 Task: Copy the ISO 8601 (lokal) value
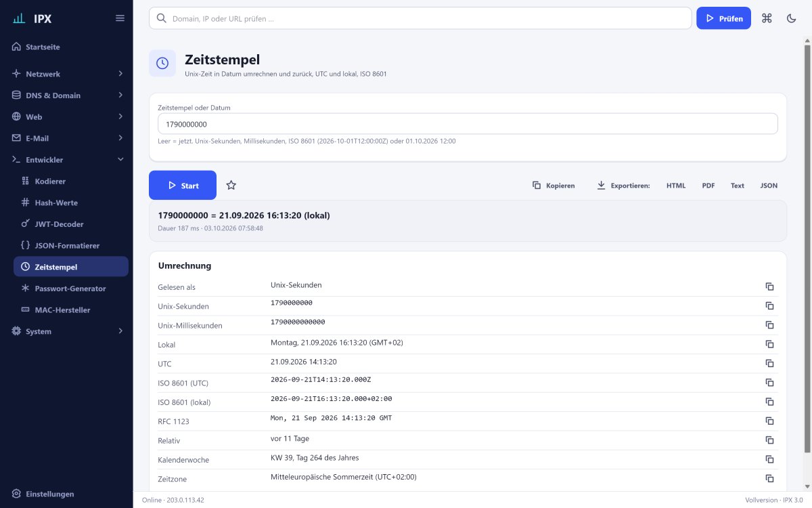tap(769, 402)
